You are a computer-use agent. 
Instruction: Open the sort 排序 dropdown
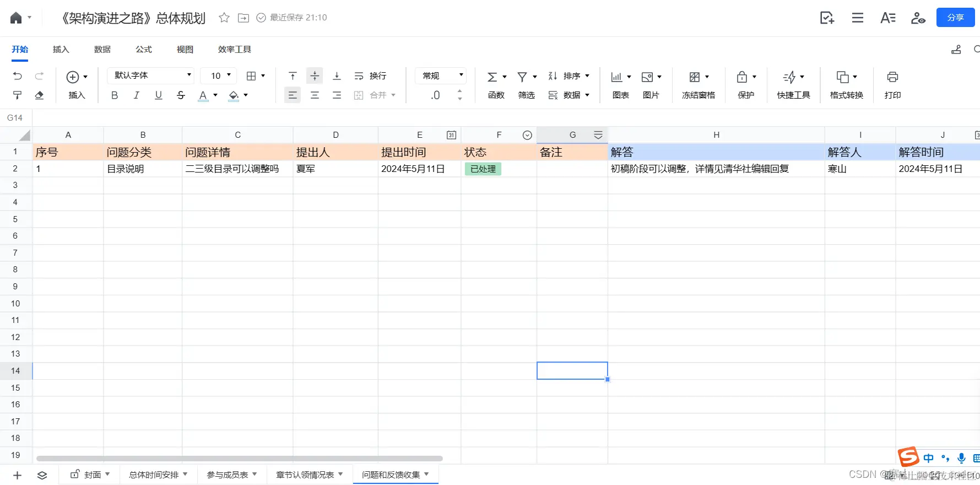click(569, 76)
